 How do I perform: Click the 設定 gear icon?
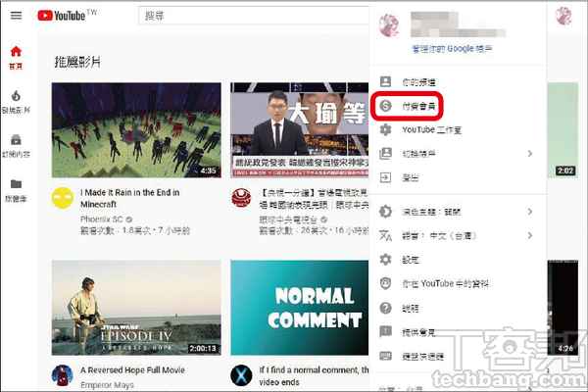click(385, 259)
